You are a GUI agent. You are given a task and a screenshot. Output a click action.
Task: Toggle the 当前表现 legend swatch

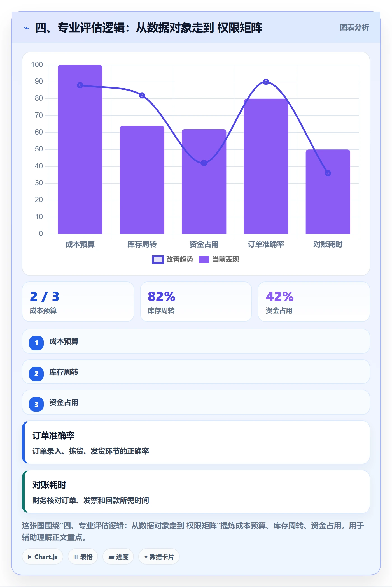click(204, 260)
